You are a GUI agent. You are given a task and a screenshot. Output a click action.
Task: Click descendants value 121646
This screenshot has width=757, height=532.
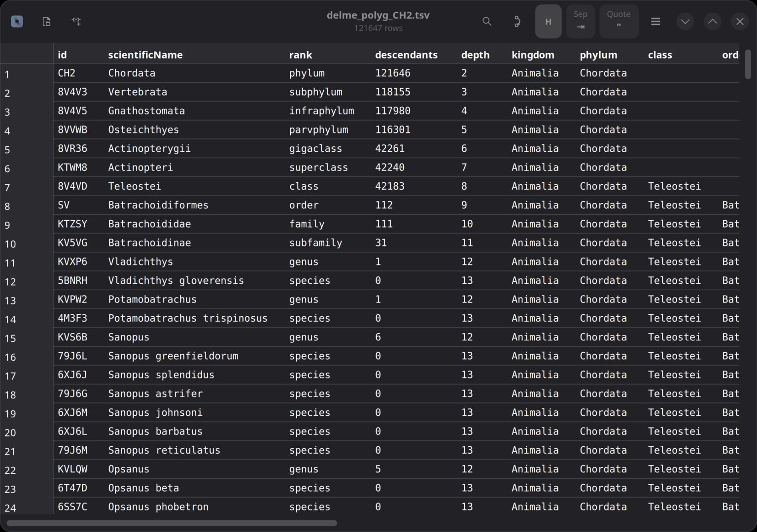tap(393, 73)
